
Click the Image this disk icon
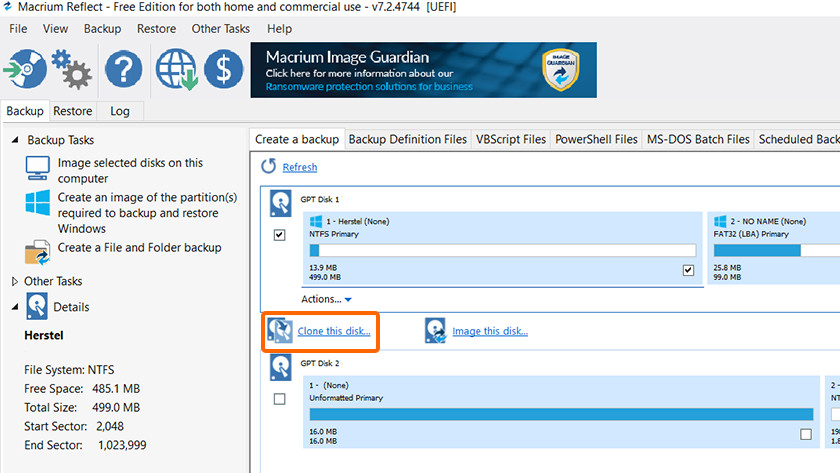(x=435, y=331)
